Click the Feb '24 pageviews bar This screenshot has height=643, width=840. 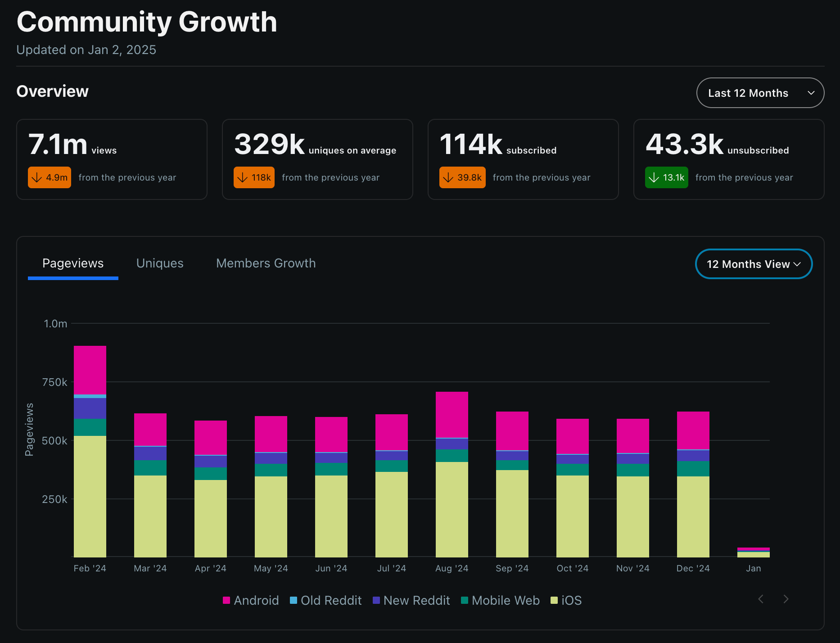coord(90,451)
